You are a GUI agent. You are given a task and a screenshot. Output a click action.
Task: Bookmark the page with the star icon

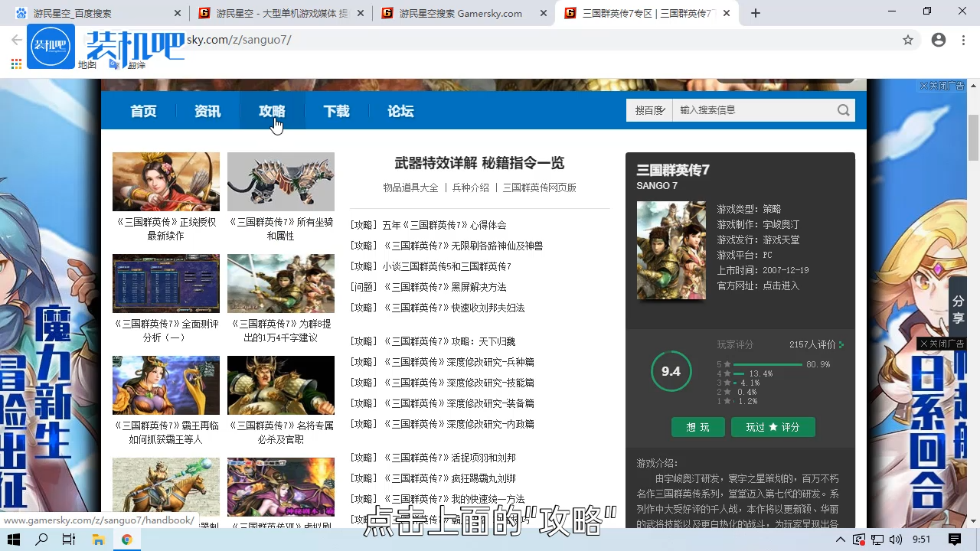pyautogui.click(x=908, y=40)
